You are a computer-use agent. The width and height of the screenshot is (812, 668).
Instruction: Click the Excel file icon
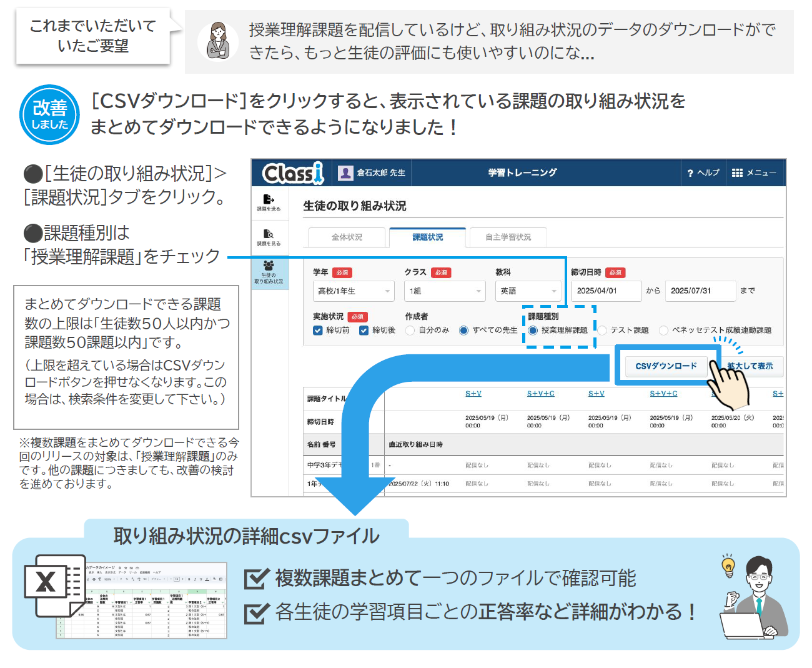[x=55, y=586]
